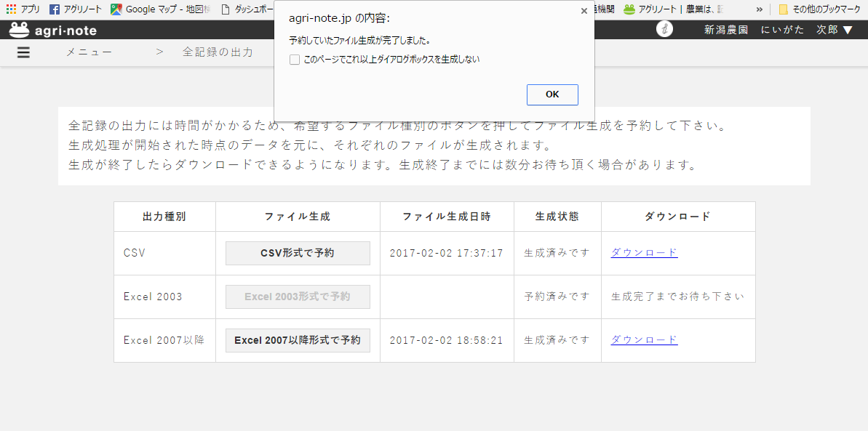Check the 'prevent more dialogs' checkbox
Screen dimensions: 868x431
click(295, 60)
